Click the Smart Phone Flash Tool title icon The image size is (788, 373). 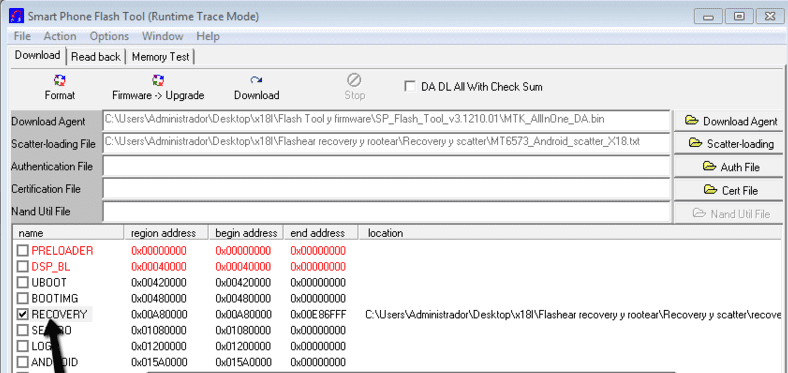click(x=17, y=16)
